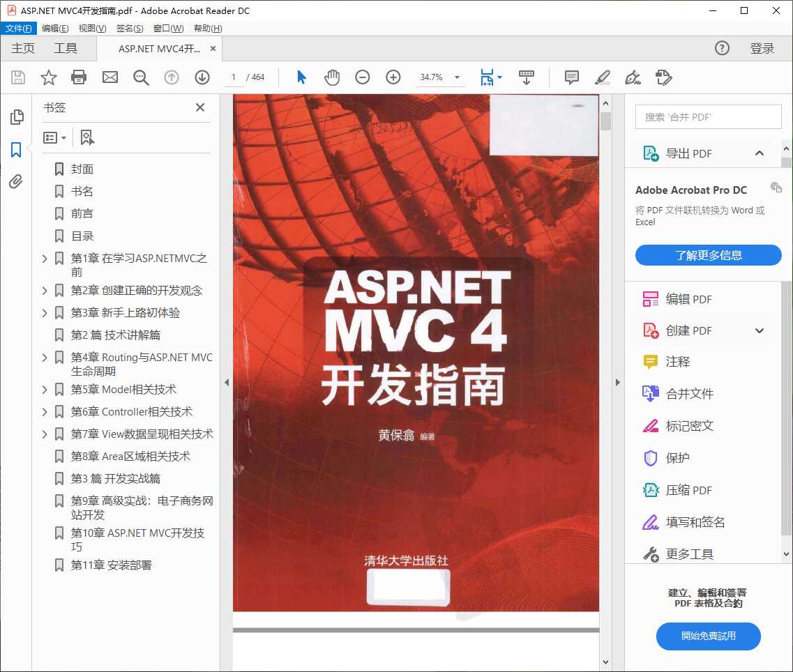The width and height of the screenshot is (793, 672).
Task: Click the 開始免費試用 button
Action: point(708,636)
